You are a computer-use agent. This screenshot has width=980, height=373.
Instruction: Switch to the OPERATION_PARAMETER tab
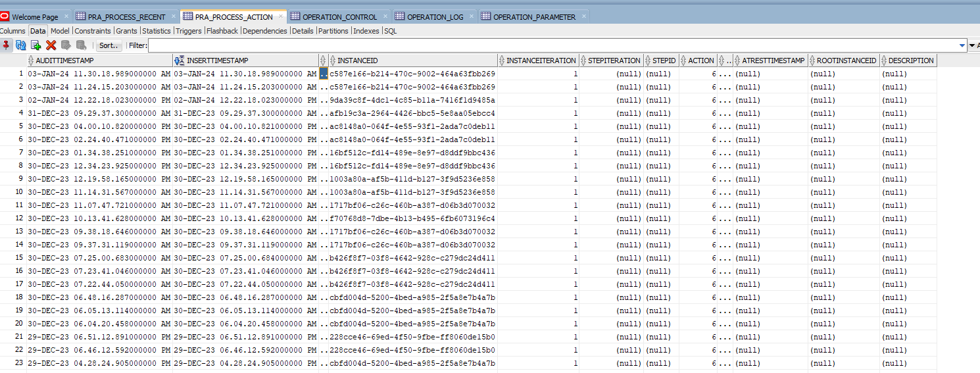534,16
